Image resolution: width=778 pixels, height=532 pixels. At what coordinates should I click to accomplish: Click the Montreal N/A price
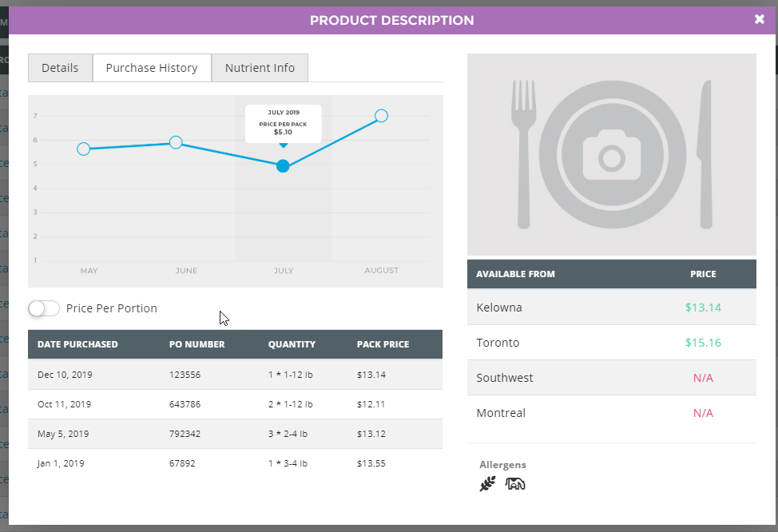pyautogui.click(x=703, y=414)
